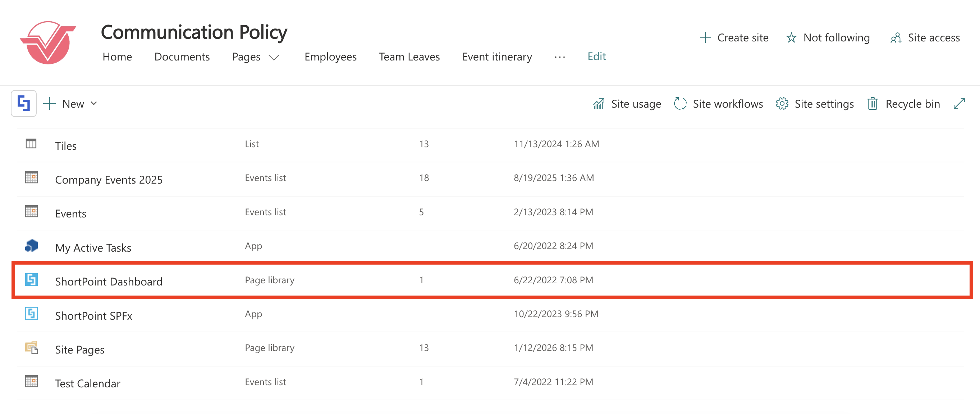Image resolution: width=980 pixels, height=414 pixels.
Task: Open the ShortPoint Dashboard page library icon
Action: [31, 280]
